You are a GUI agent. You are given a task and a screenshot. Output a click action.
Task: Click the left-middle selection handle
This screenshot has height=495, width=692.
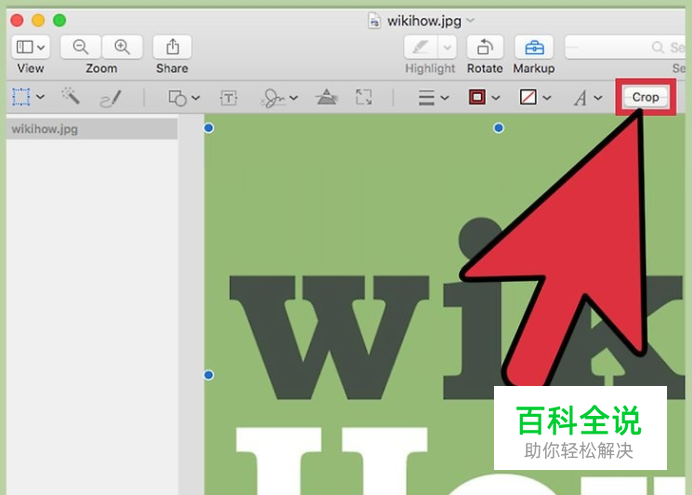point(209,375)
